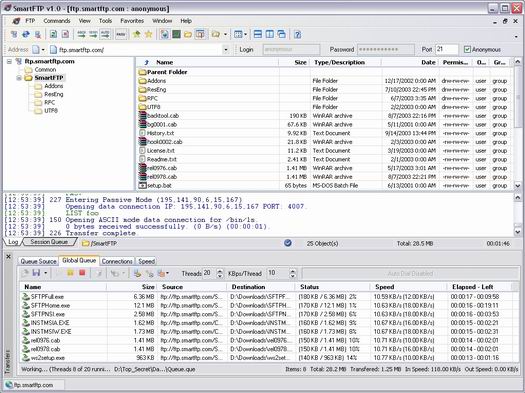Open the Favorites menu
The width and height of the screenshot is (525, 393).
coord(132,21)
